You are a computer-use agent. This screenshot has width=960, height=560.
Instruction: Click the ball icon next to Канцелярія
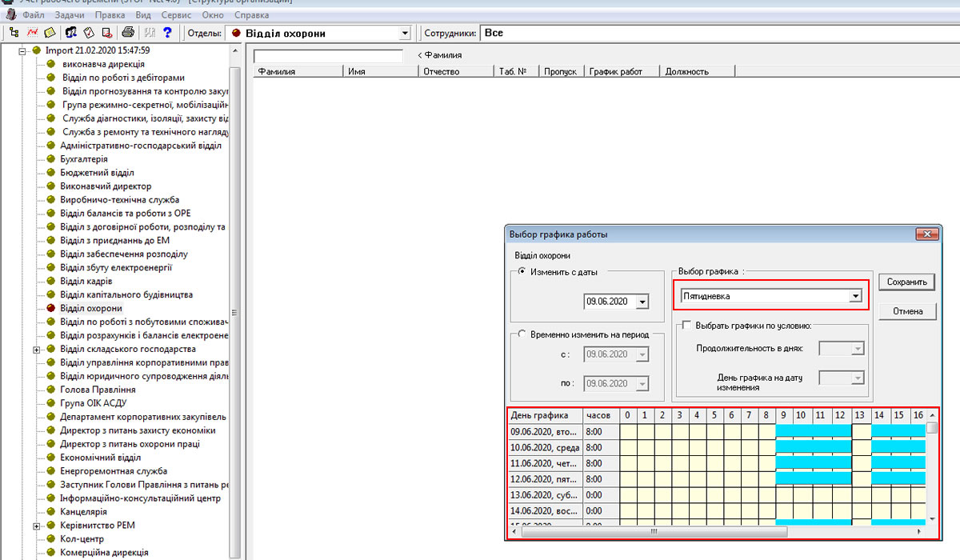(x=51, y=512)
